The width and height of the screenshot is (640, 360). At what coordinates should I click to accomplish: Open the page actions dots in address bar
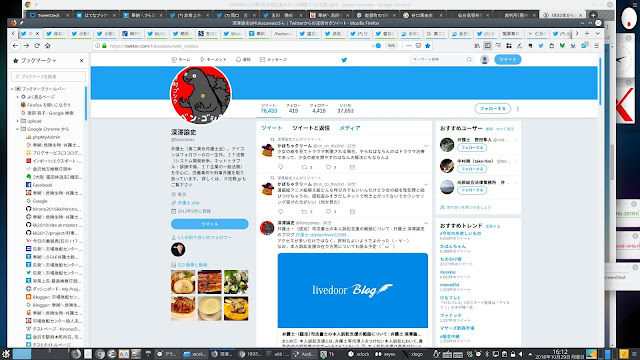[x=409, y=46]
